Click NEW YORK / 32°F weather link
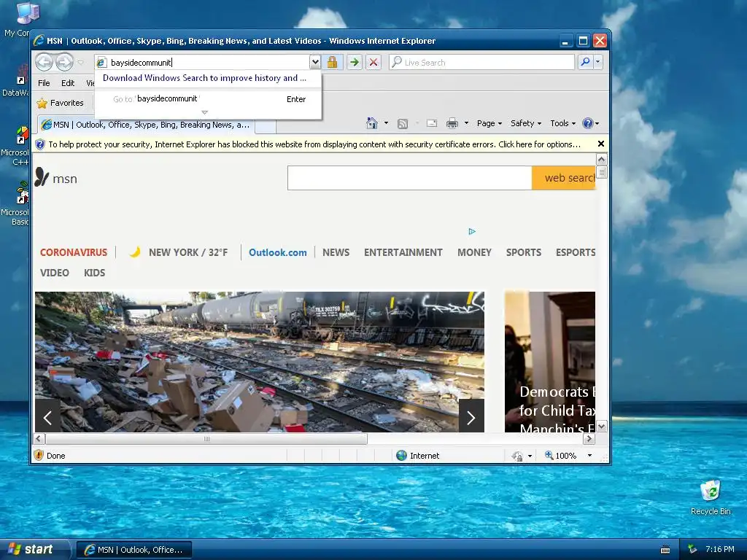Viewport: 747px width, 560px height. click(x=188, y=252)
